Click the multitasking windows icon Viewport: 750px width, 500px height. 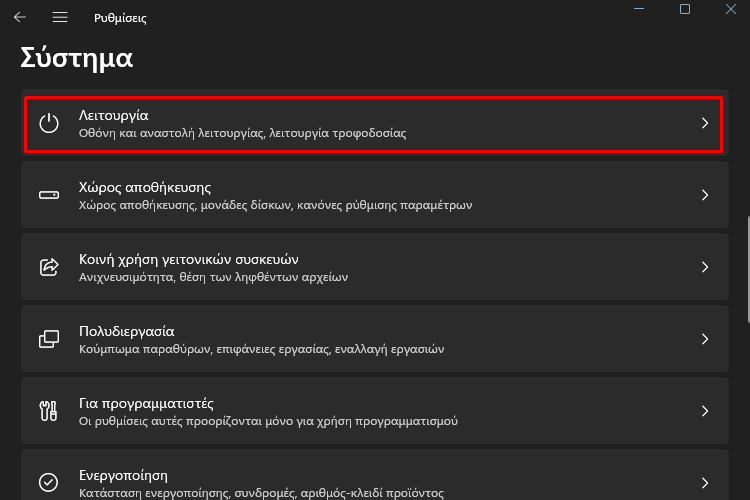(x=49, y=339)
